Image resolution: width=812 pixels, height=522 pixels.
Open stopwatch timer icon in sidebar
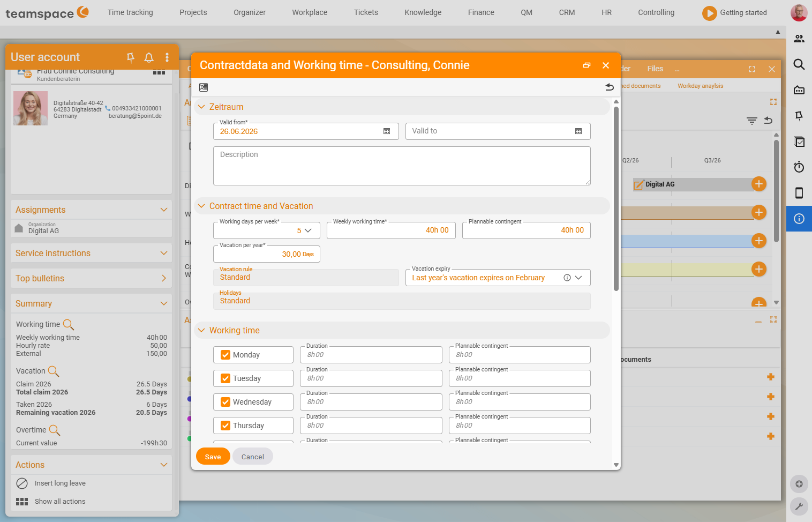(799, 167)
